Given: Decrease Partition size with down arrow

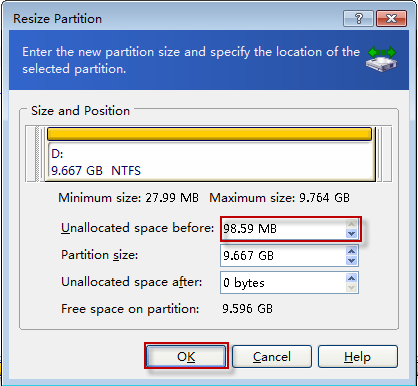Looking at the screenshot, I should [x=351, y=261].
